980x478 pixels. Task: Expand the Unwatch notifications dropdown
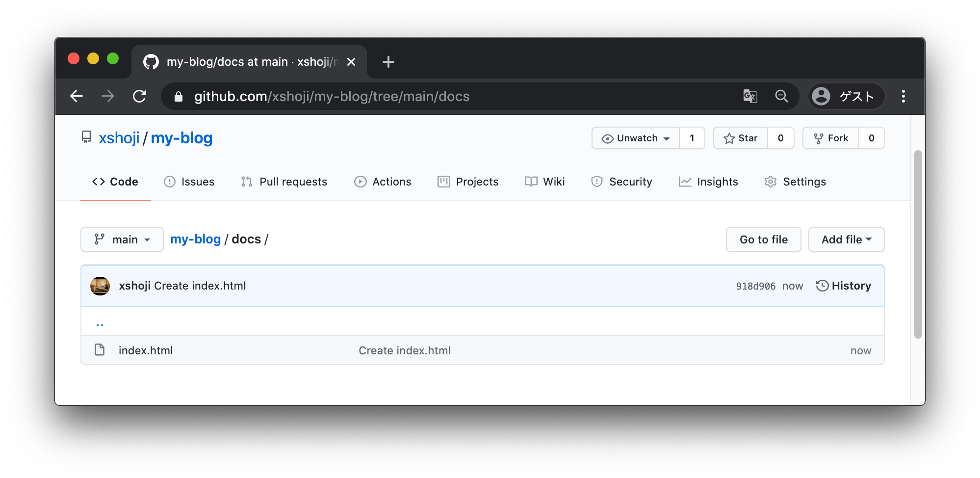tap(636, 138)
